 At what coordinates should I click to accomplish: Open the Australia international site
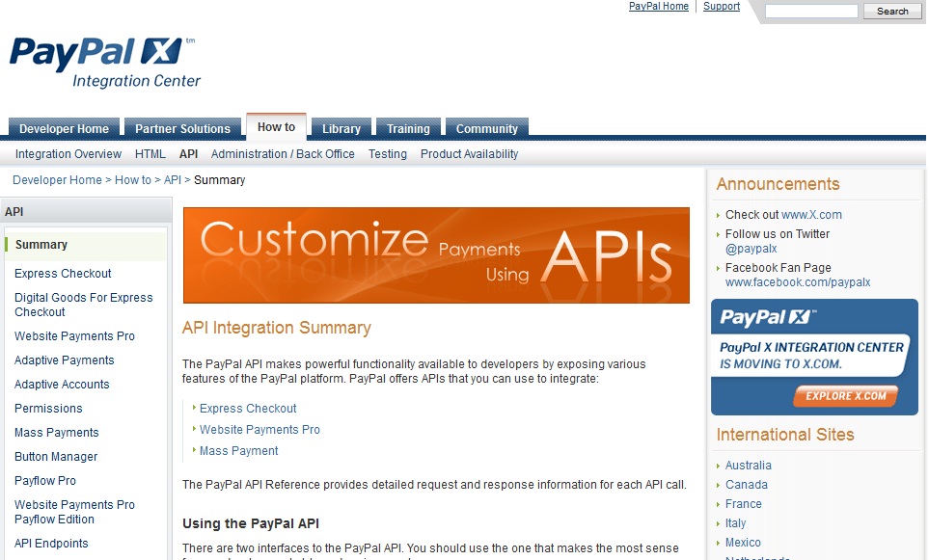[x=749, y=466]
